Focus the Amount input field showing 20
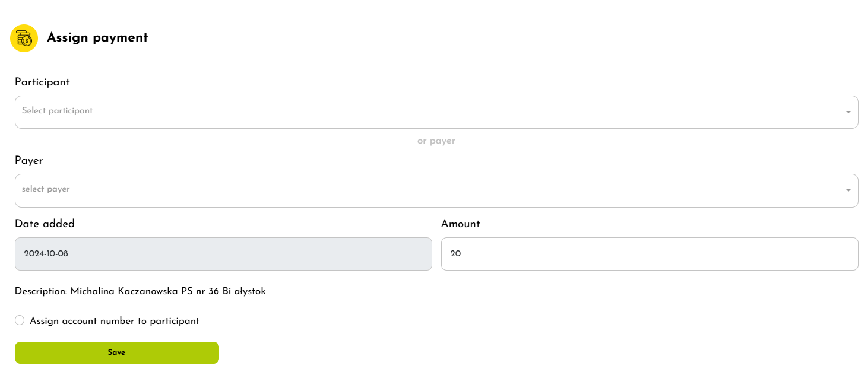This screenshot has height=372, width=868. (x=649, y=254)
